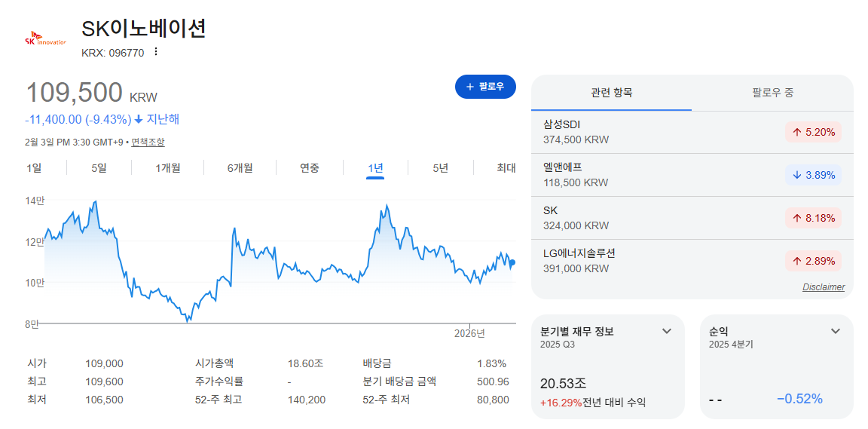Switch to the 6개월 chart range

tap(240, 167)
